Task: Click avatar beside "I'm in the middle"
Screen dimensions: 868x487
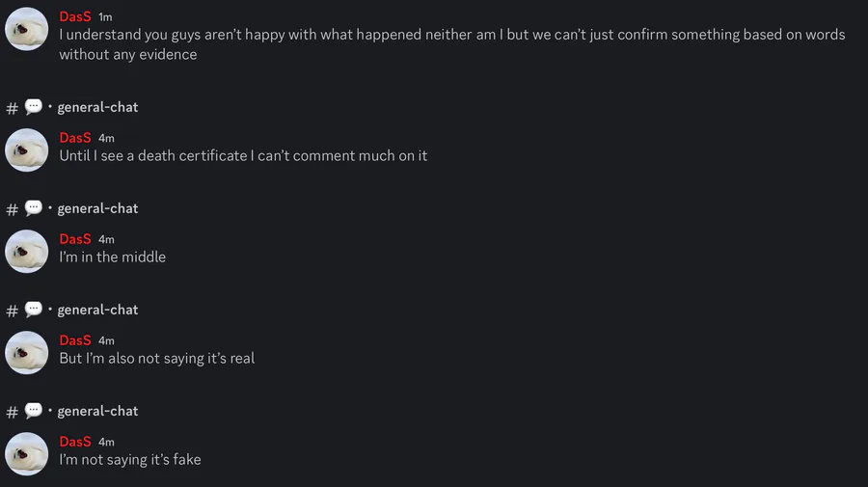Action: click(x=27, y=251)
